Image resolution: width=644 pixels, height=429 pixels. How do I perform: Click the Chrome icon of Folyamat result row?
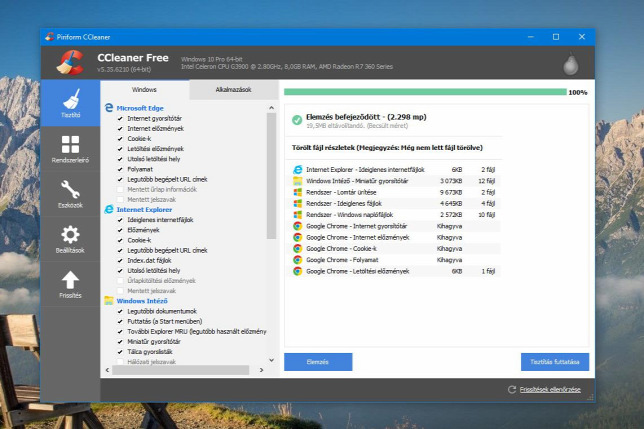coord(297,260)
